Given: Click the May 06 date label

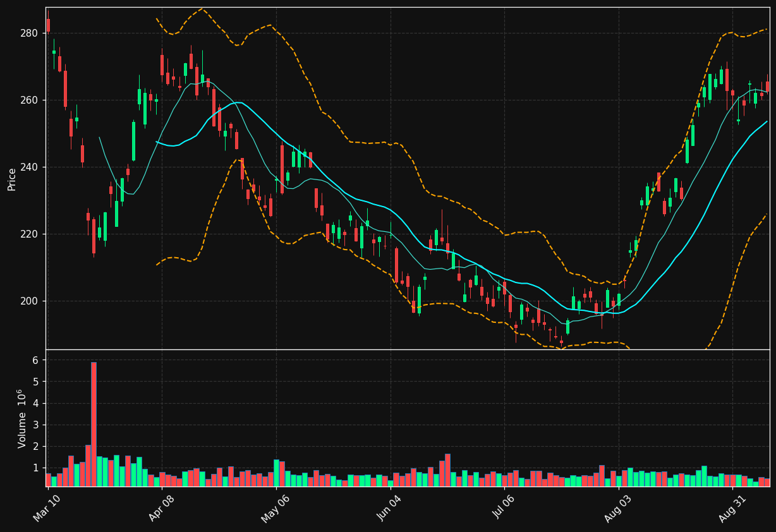Looking at the screenshot, I should [275, 508].
